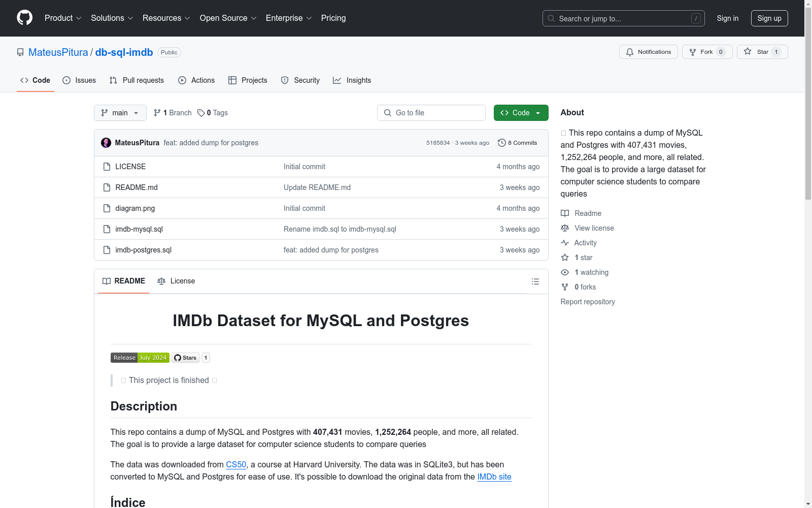Click the Security shield icon

coord(284,80)
